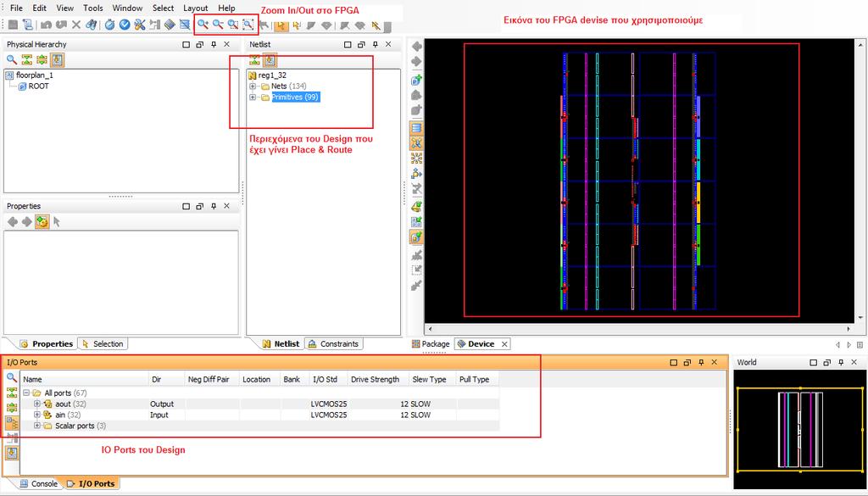This screenshot has height=496, width=868.
Task: Expand the aout (32) bus
Action: click(x=37, y=404)
